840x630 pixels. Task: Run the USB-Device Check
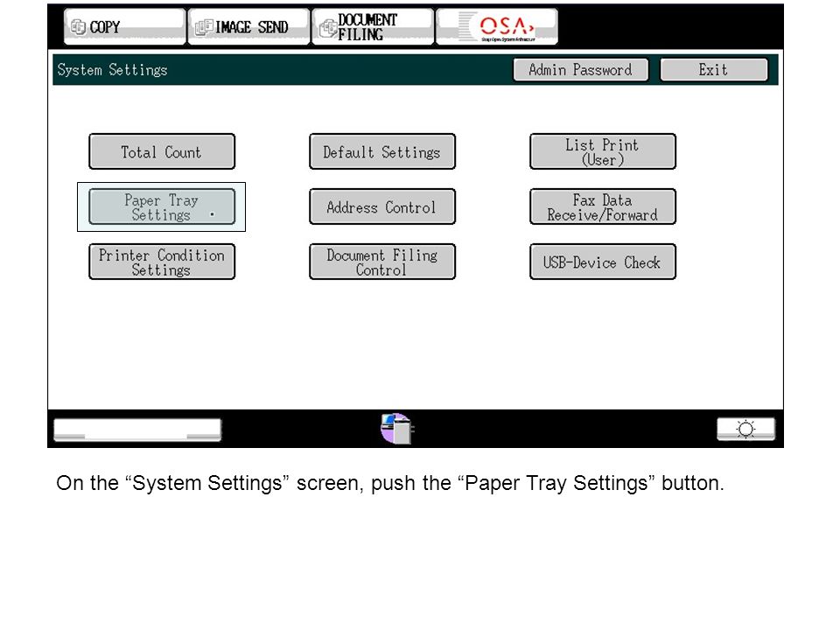tap(603, 262)
